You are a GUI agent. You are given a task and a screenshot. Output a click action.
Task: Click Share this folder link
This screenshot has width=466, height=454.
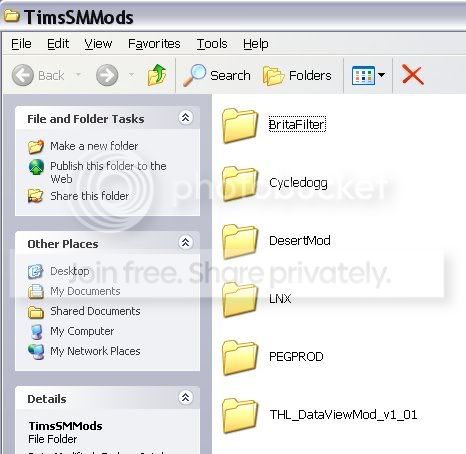[x=89, y=196]
